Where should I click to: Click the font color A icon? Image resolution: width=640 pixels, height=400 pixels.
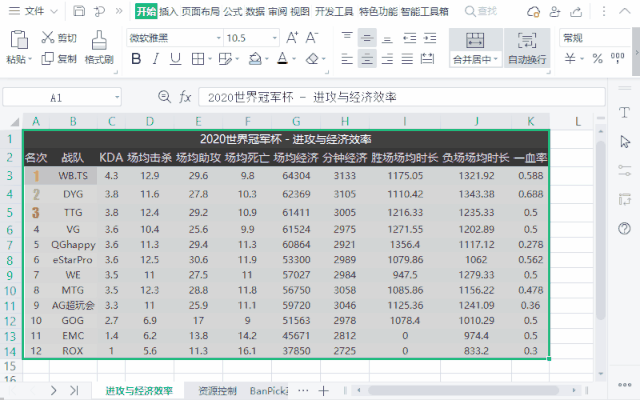point(282,59)
